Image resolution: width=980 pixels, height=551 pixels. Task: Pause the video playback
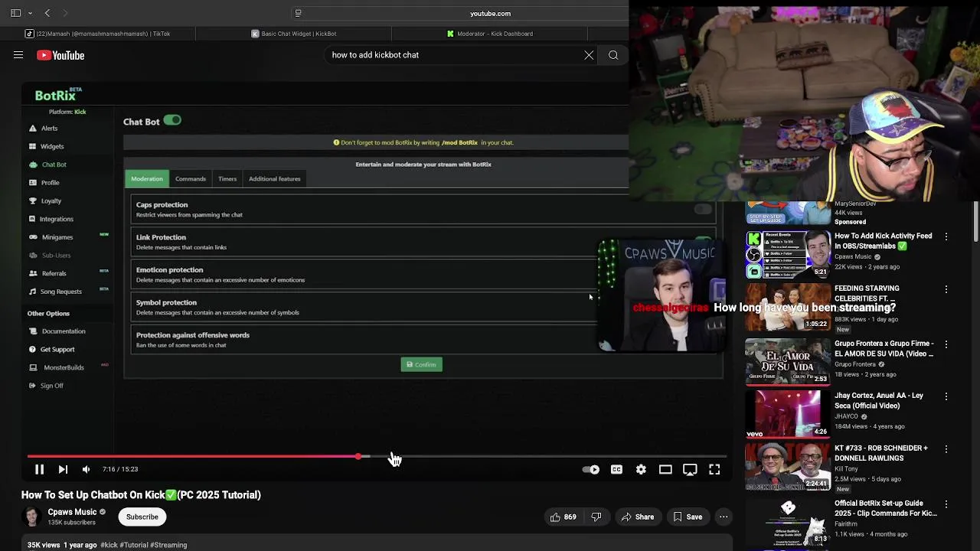39,469
